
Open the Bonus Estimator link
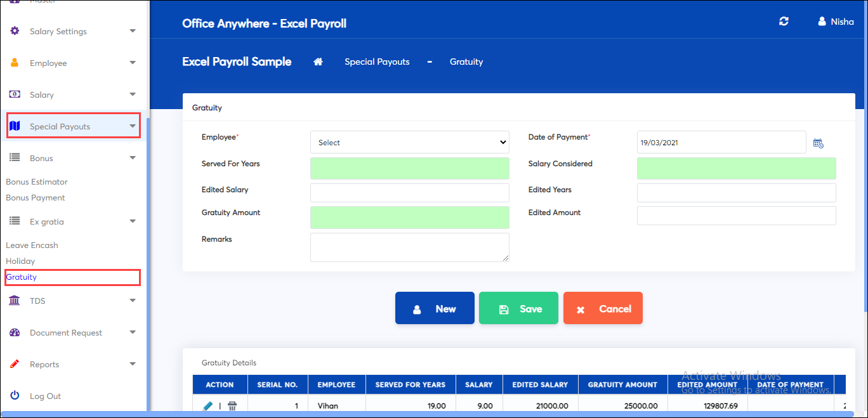tap(37, 182)
